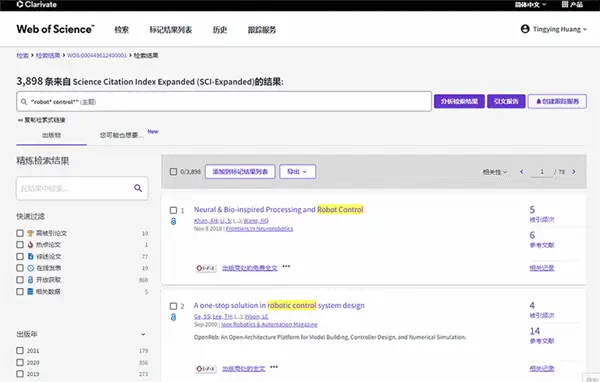Click magnifier icon in main query box
The width and height of the screenshot is (600, 382).
click(24, 102)
